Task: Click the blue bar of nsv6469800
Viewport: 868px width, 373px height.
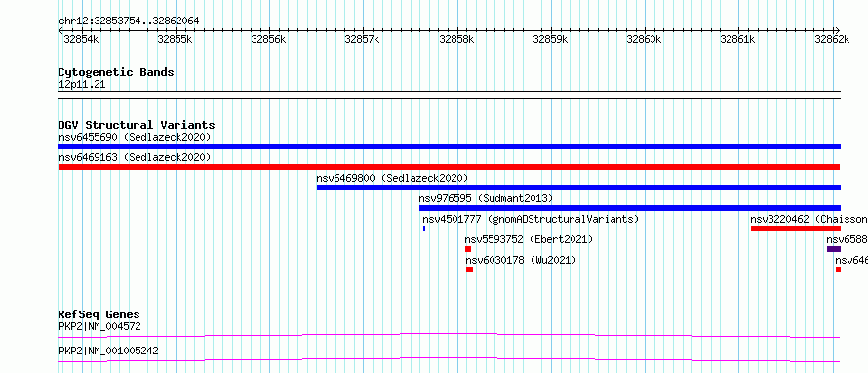Action: [578, 187]
